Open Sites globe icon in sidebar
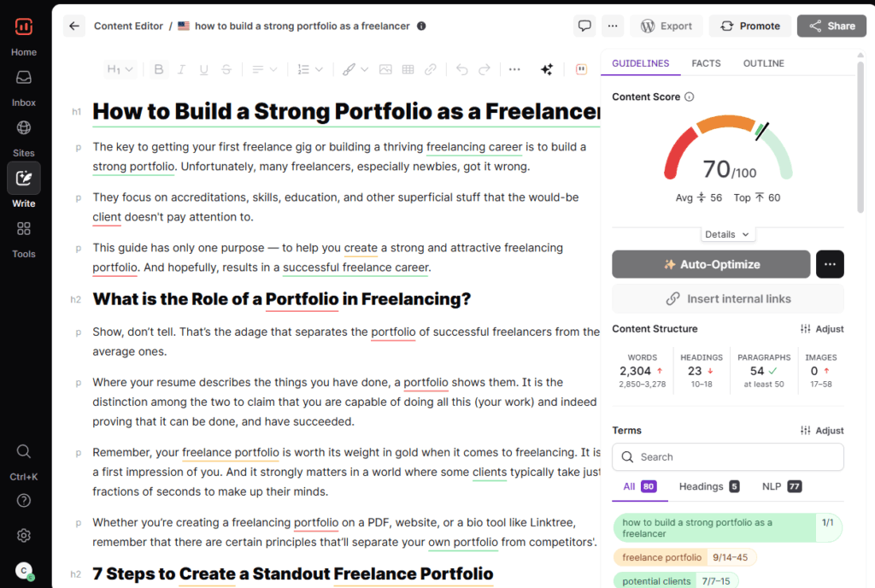Viewport: 875px width, 588px height. [23, 127]
